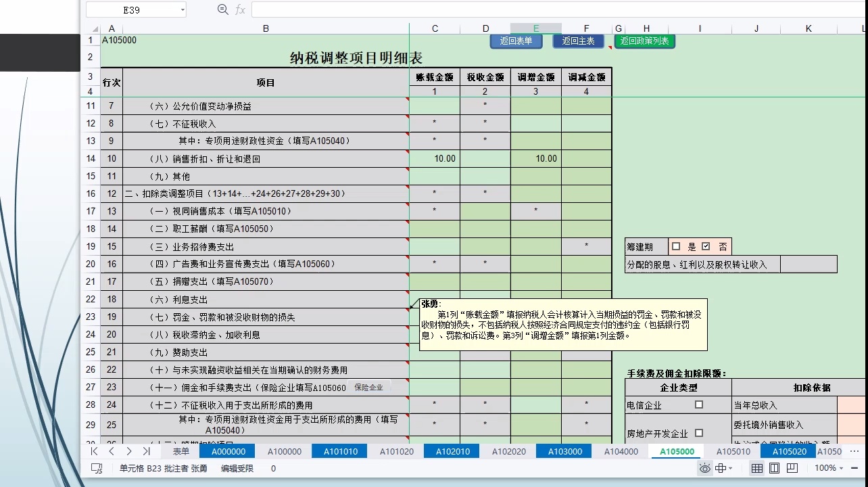Click the input cell beside 分配的股息 label

tap(809, 264)
